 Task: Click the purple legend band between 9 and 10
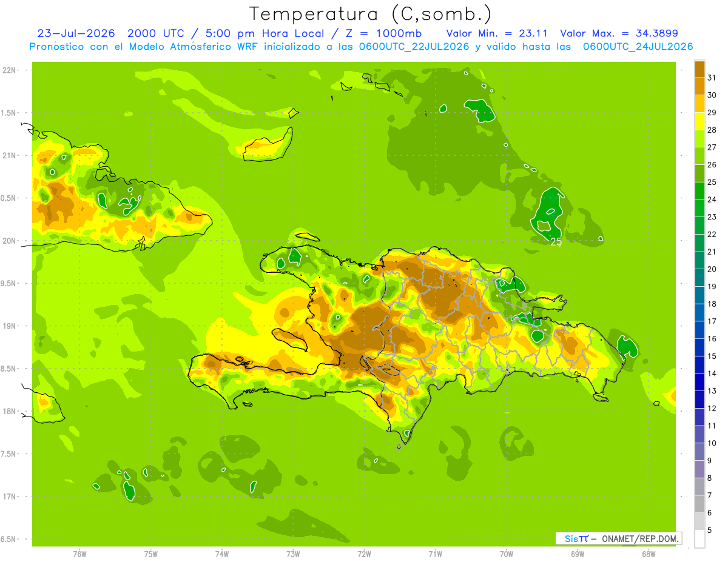[699, 452]
